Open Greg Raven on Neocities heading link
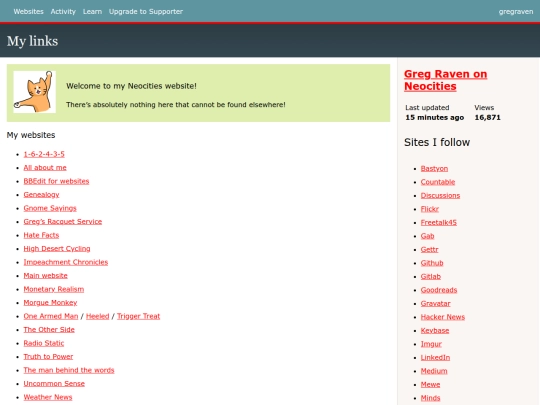540x405 pixels. [x=445, y=80]
